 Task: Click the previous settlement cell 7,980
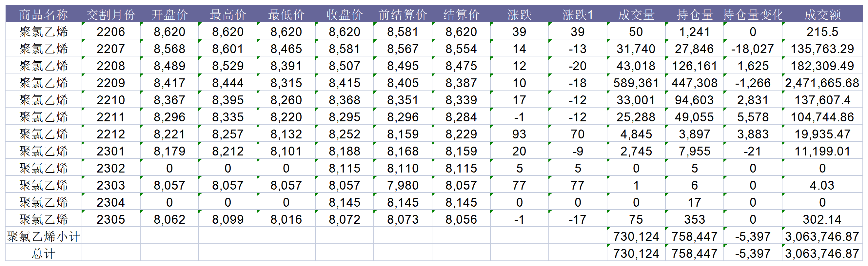point(403,185)
